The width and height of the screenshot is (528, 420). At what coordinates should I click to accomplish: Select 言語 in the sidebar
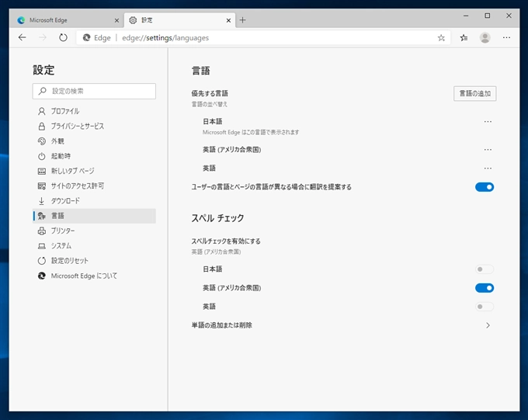coord(94,216)
